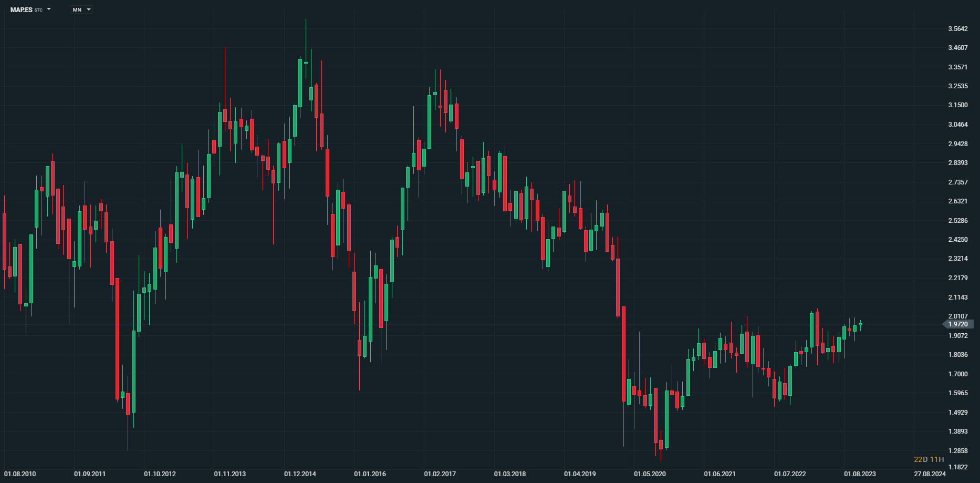
Task: Click the 1.1822 bottom price label
Action: (957, 467)
